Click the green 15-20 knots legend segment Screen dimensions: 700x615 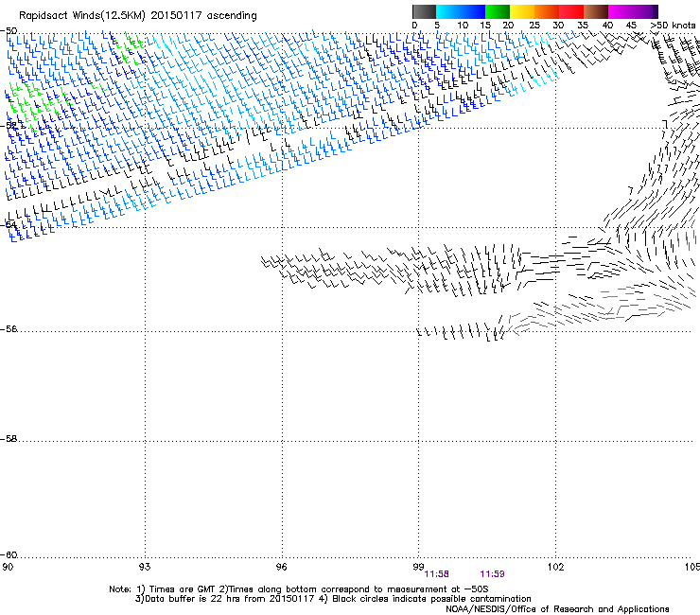tap(498, 11)
